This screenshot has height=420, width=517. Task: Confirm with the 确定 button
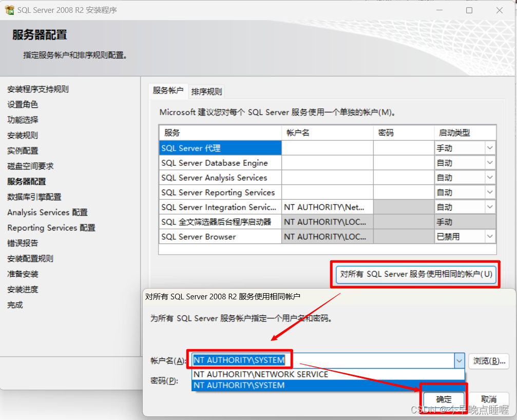pos(444,399)
